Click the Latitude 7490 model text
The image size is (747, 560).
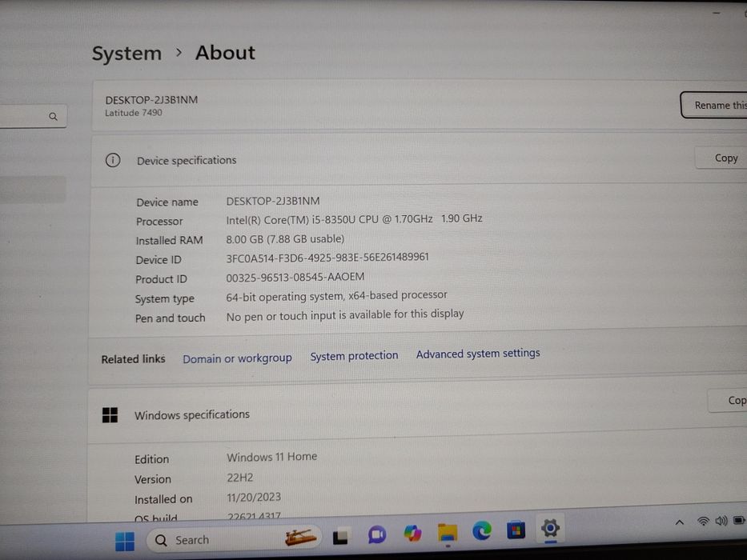(134, 113)
